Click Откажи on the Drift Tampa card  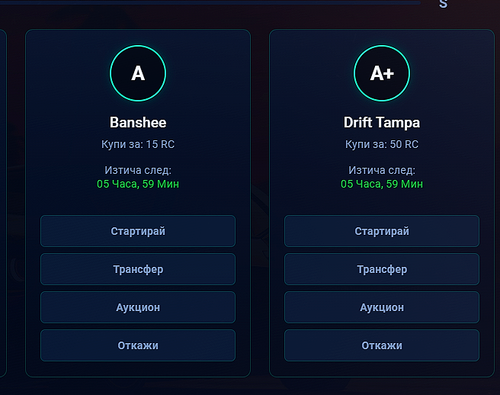(x=382, y=345)
